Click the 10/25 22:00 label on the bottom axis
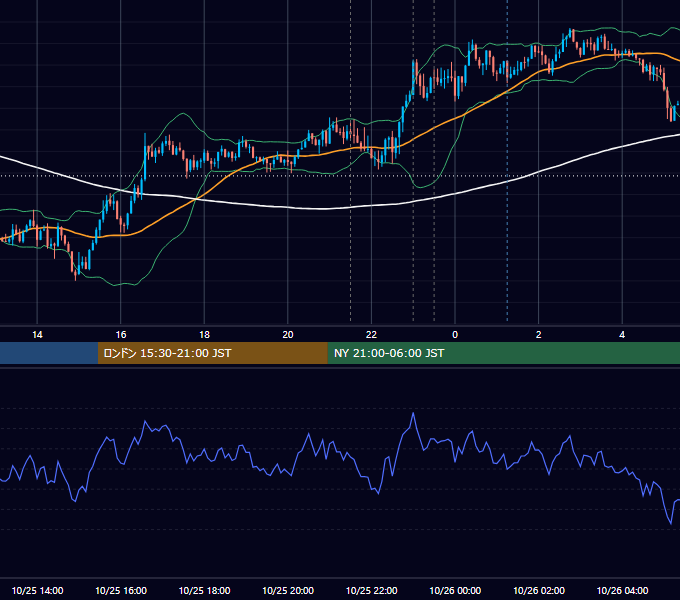 pos(372,590)
